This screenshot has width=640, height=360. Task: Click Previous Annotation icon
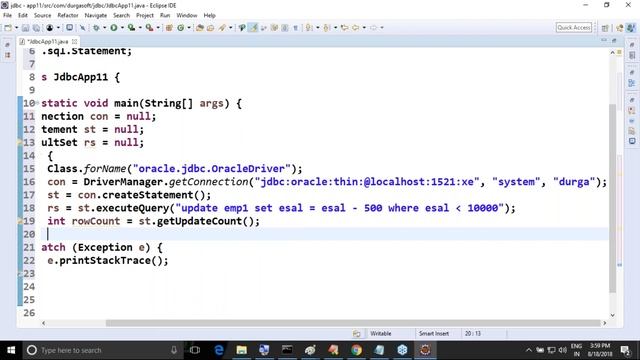pyautogui.click(x=327, y=28)
